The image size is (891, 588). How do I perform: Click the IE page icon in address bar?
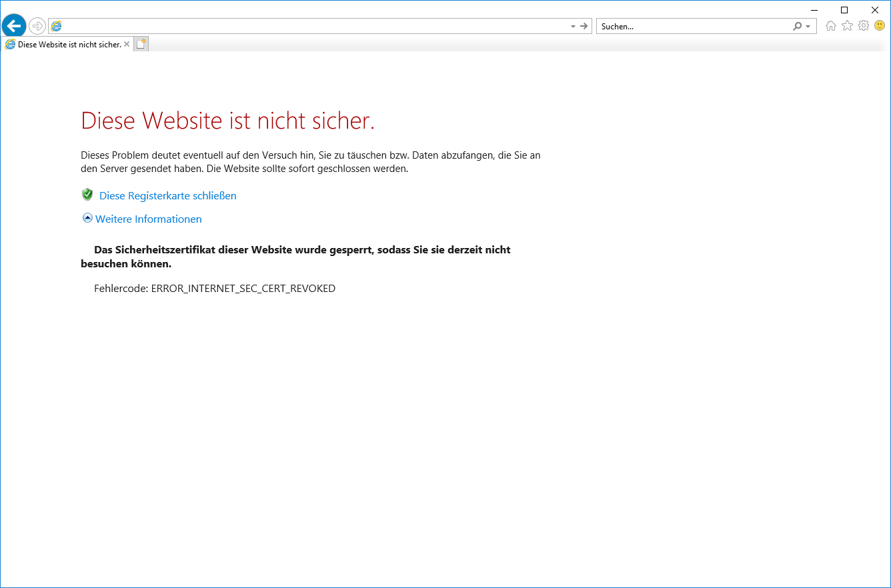tap(57, 26)
